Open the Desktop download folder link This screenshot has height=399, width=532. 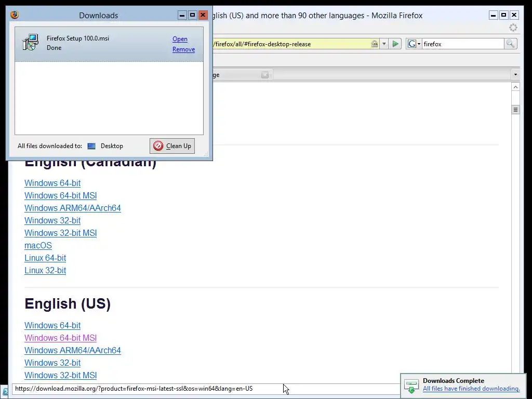[x=112, y=146]
